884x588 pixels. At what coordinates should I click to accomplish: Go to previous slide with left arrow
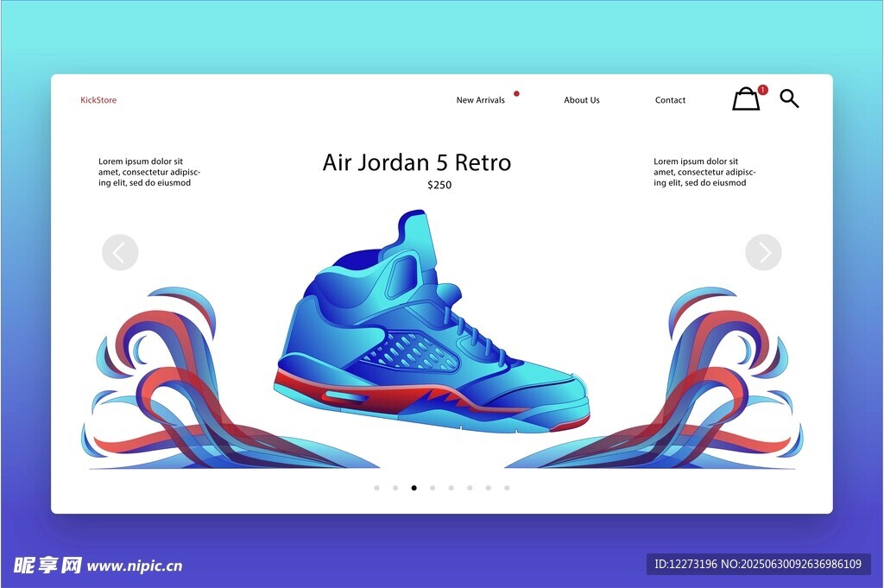tap(120, 252)
